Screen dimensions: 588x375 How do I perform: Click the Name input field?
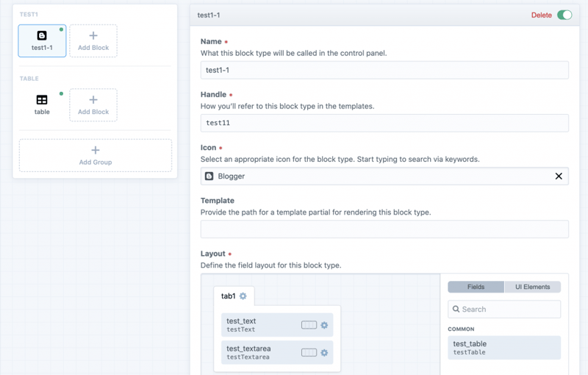pyautogui.click(x=384, y=70)
